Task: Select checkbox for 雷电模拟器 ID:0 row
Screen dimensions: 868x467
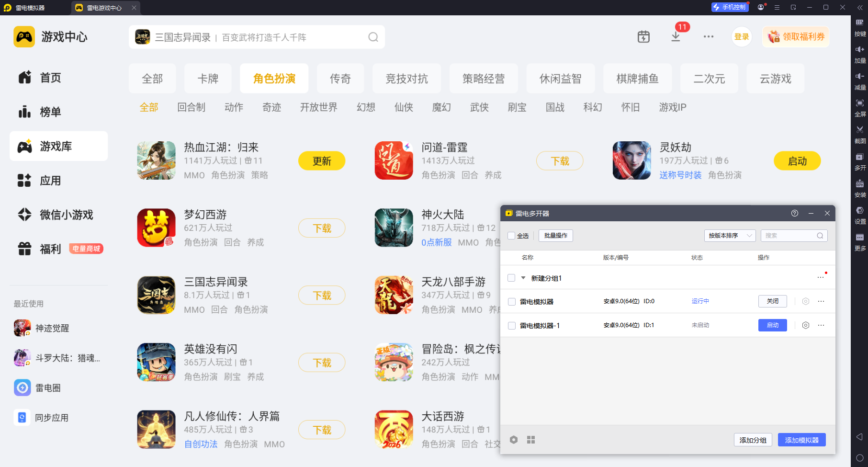Action: 511,302
